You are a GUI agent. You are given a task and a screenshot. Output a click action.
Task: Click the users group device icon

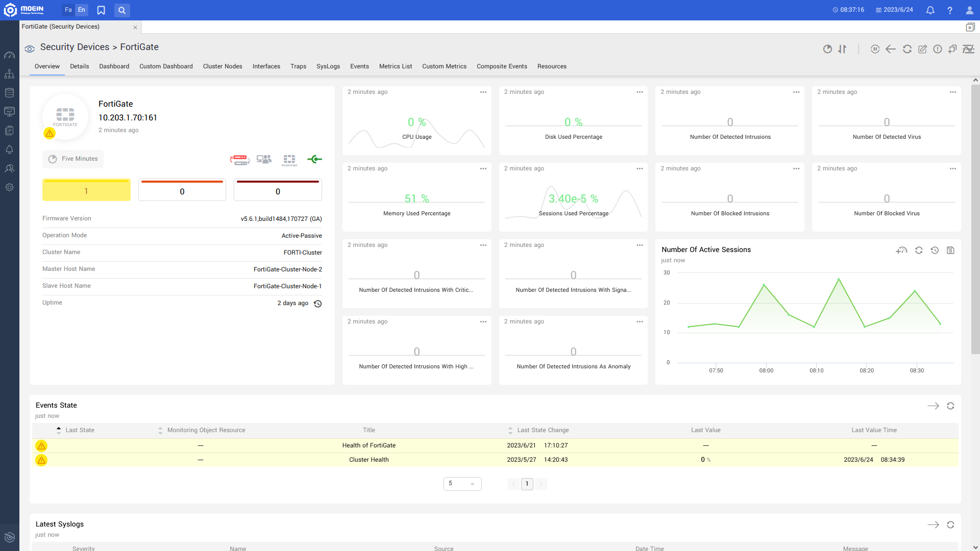[x=264, y=160]
